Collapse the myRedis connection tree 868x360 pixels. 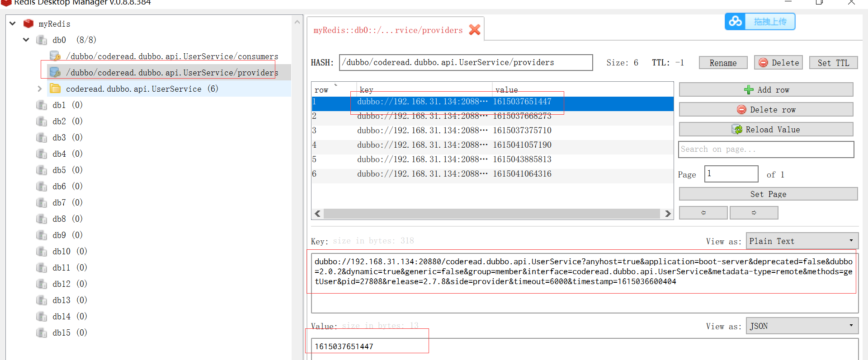(13, 23)
